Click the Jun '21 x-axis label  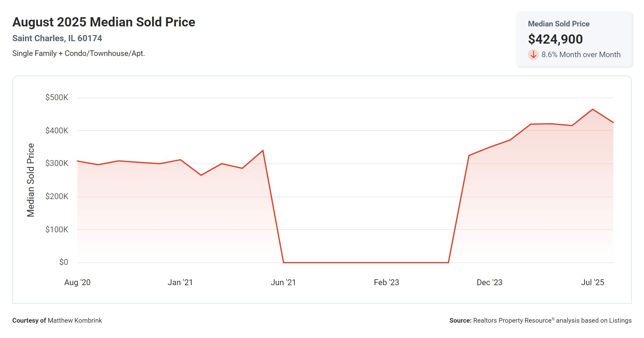[283, 282]
